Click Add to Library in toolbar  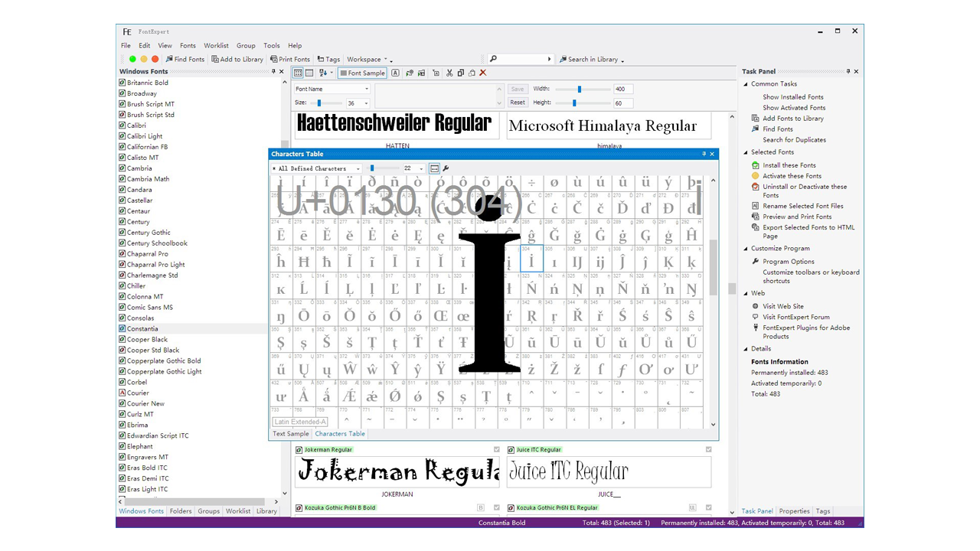click(x=237, y=59)
